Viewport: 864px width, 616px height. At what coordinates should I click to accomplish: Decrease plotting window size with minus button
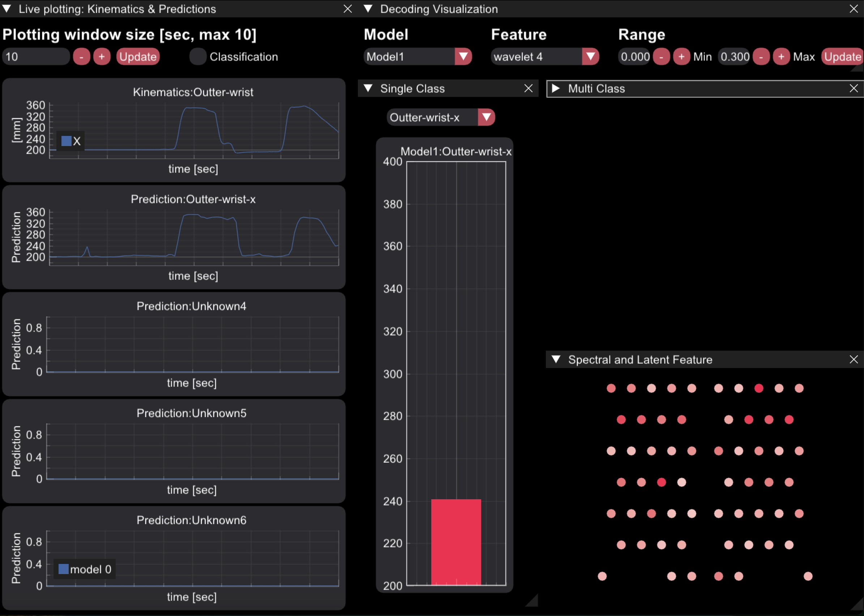(81, 57)
